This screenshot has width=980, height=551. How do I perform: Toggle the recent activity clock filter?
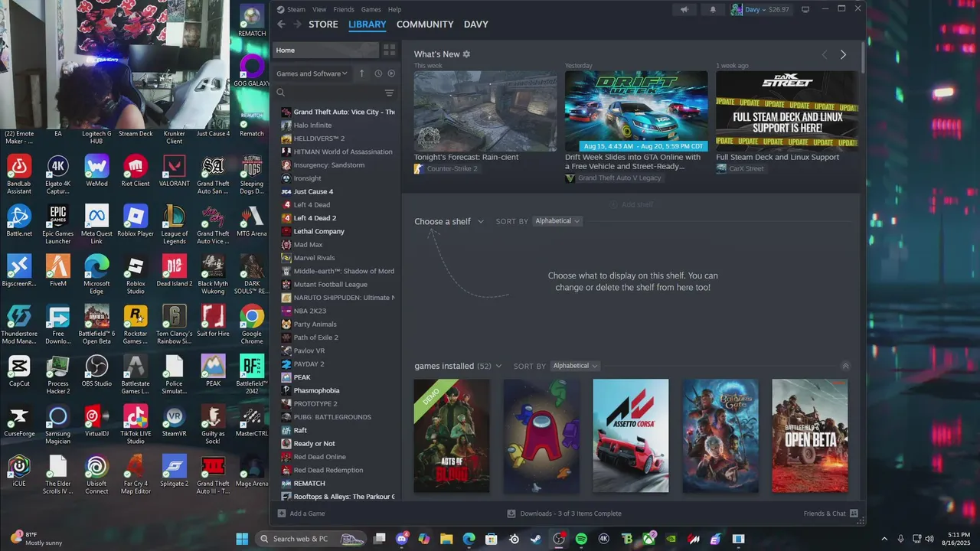point(378,73)
